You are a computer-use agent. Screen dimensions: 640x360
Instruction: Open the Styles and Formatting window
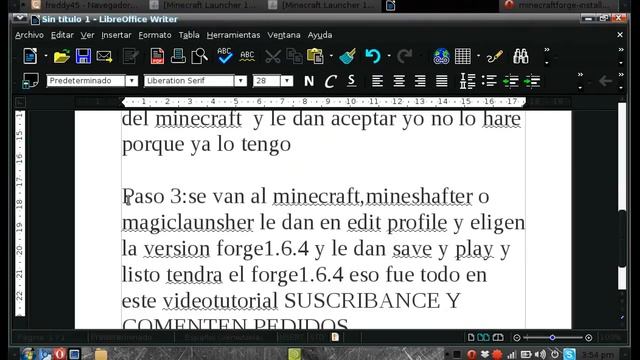[x=31, y=81]
